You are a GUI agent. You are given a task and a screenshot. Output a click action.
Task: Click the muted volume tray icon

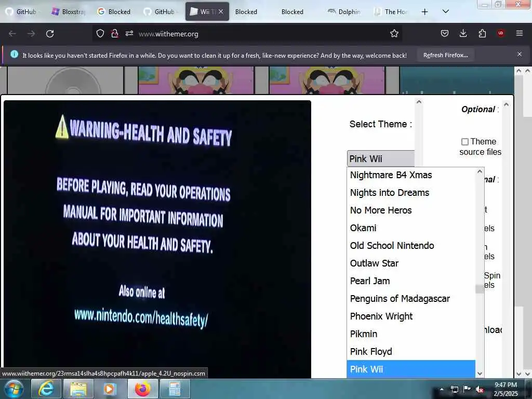coord(480,390)
